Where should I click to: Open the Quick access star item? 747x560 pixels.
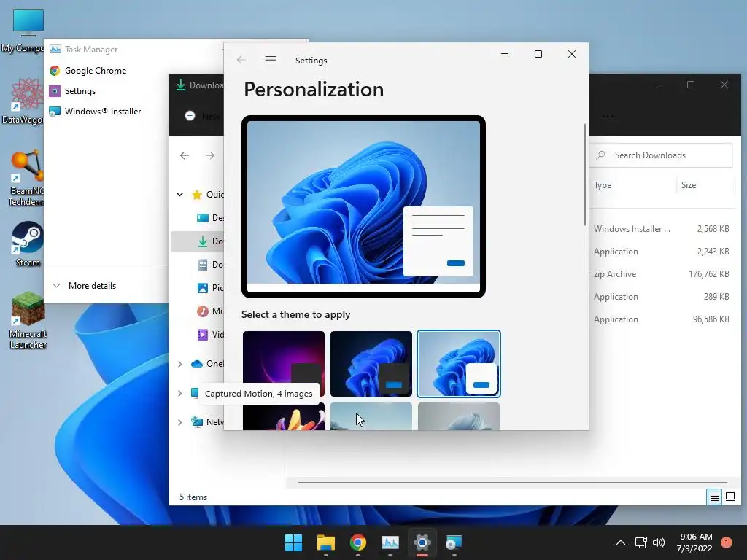click(197, 194)
